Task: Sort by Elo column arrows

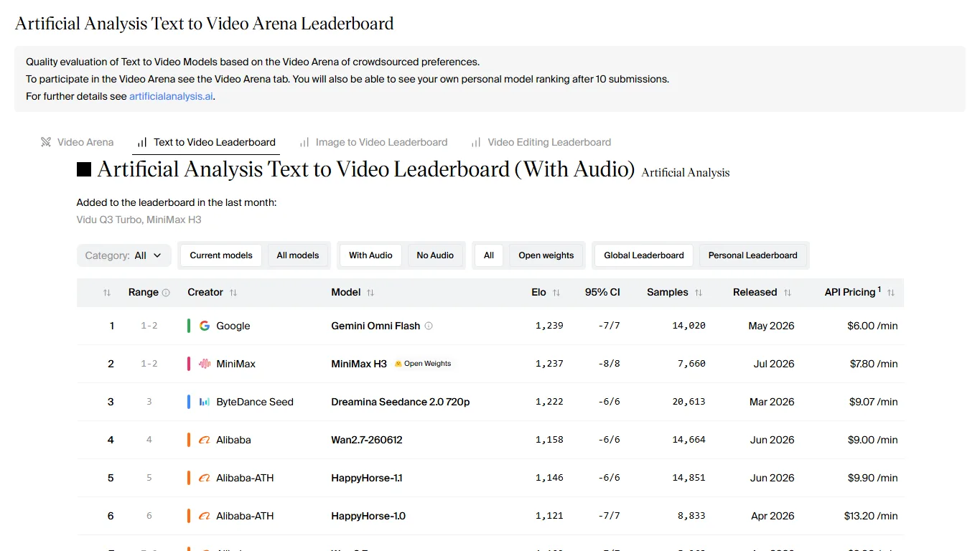Action: click(556, 293)
